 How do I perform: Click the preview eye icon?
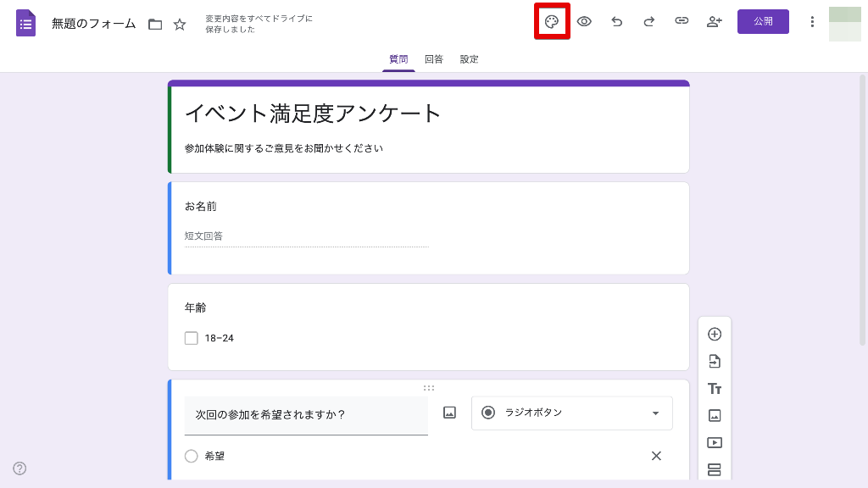[x=584, y=22]
